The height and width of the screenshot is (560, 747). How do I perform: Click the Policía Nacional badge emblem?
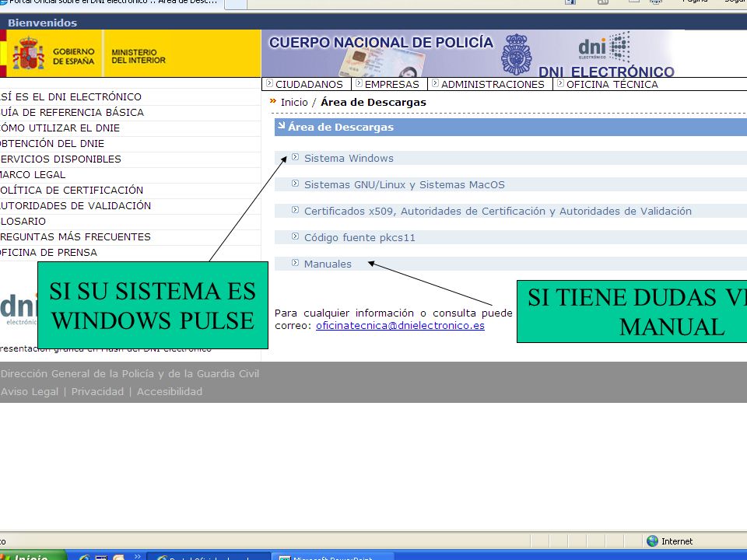[x=517, y=54]
